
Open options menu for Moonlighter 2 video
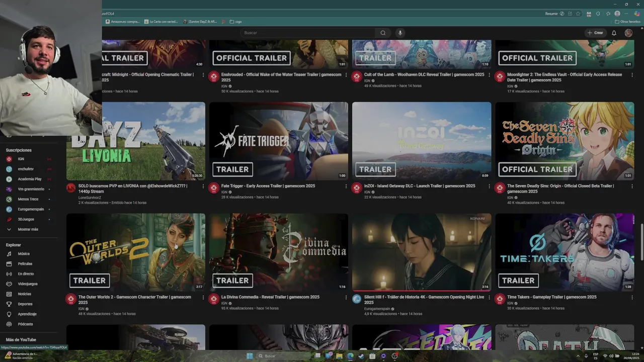coord(632,75)
